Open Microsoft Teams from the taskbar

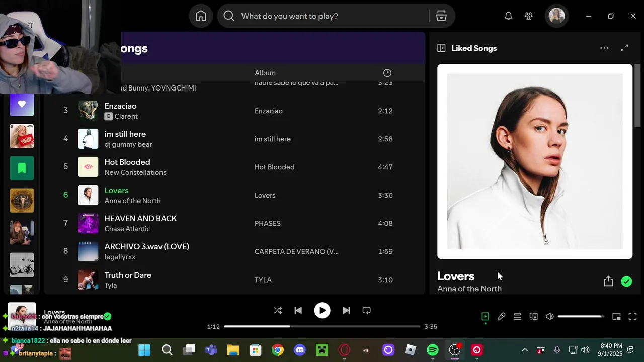[211, 350]
